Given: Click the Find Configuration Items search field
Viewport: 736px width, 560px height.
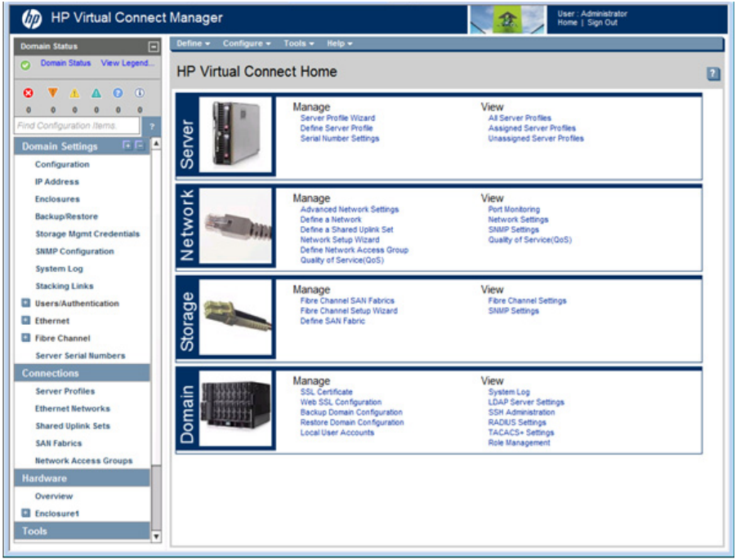Looking at the screenshot, I should (78, 126).
